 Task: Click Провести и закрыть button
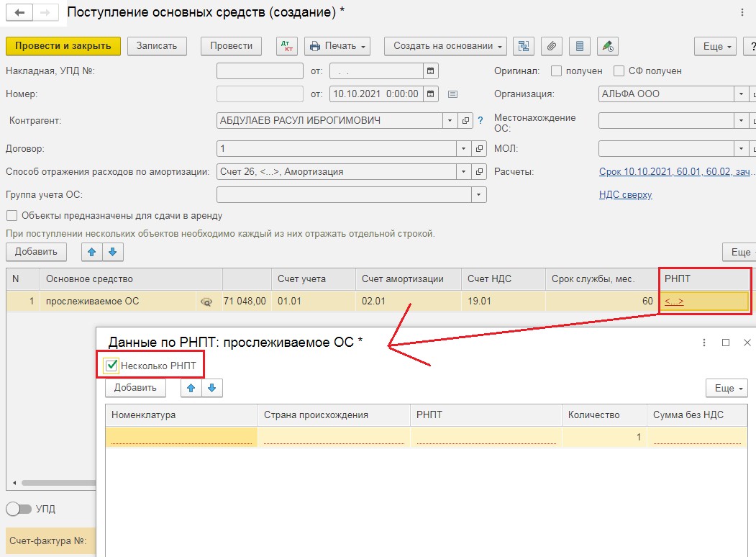tap(63, 46)
